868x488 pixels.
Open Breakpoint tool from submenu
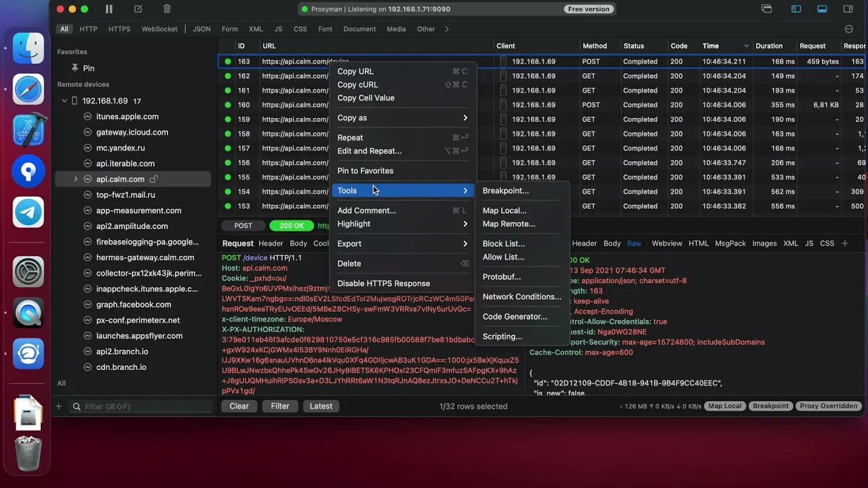click(522, 191)
